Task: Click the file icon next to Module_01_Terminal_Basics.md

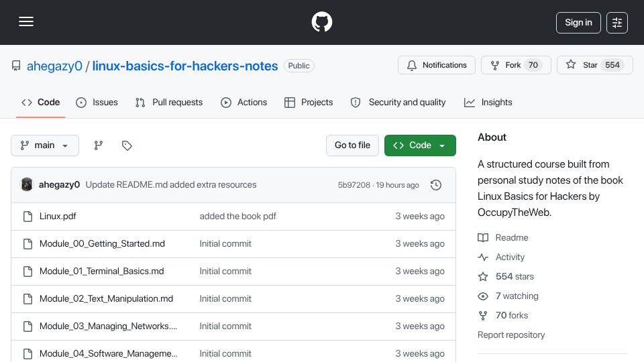Action: click(x=28, y=271)
